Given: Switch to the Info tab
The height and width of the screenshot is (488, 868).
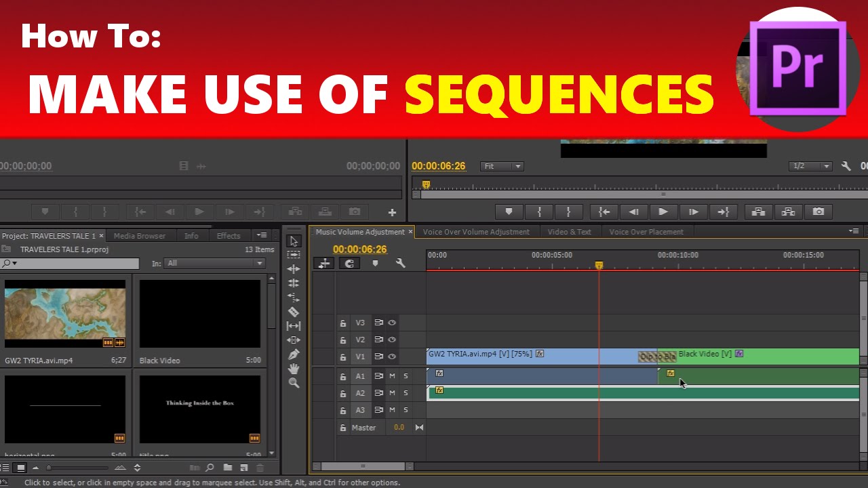Looking at the screenshot, I should tap(191, 236).
